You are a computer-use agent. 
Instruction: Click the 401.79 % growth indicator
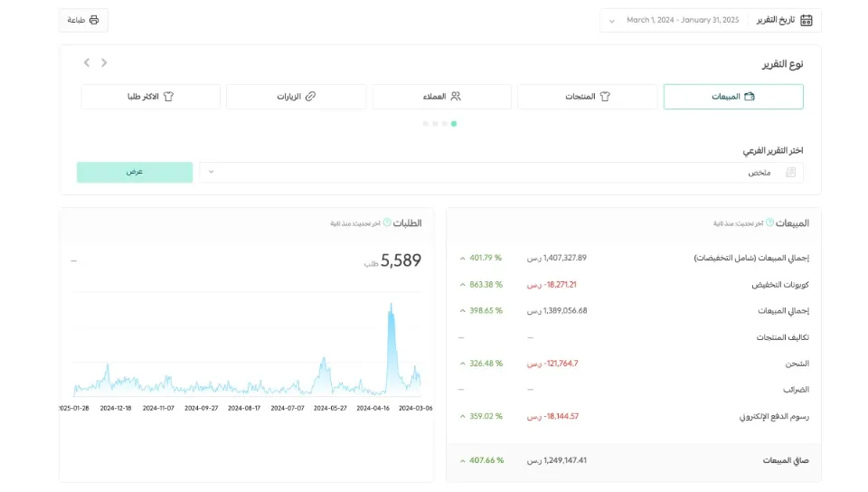point(480,258)
